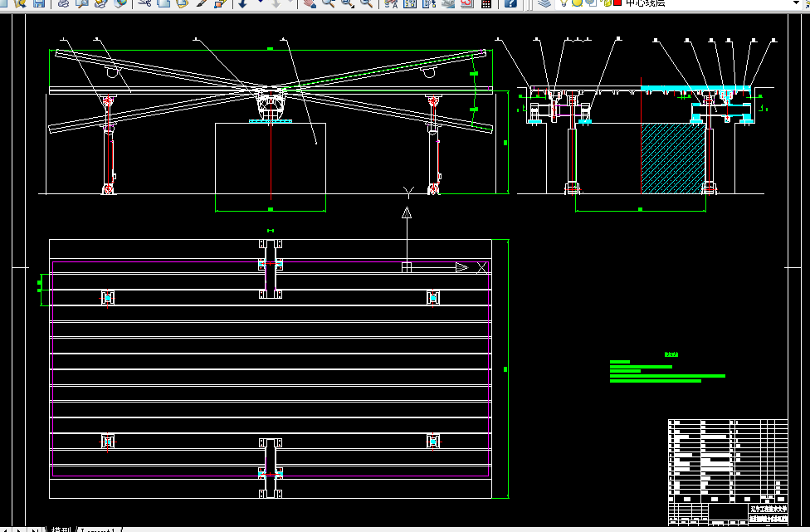Click the Copy icon in the toolbar
Screen dimensions: 810x532
163,3
